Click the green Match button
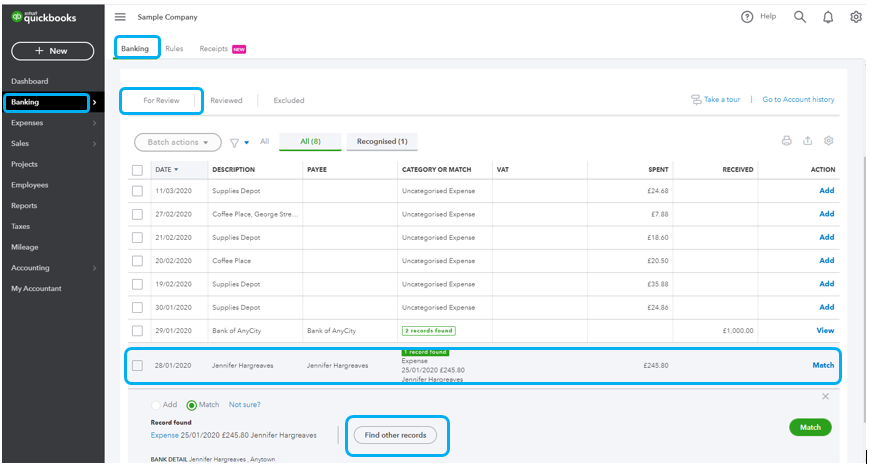 coord(810,427)
